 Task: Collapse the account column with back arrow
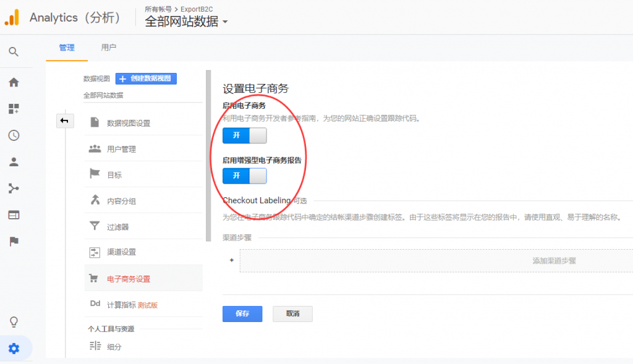point(64,121)
